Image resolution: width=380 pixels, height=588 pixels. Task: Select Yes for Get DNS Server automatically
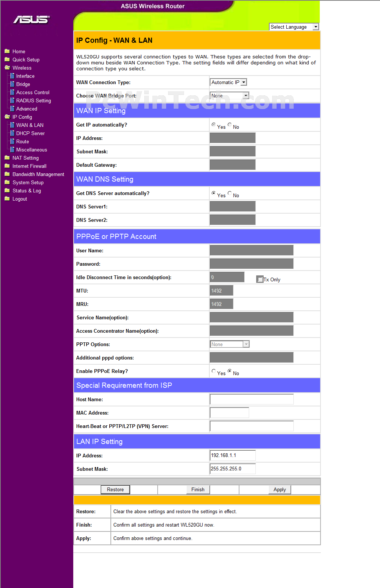click(x=213, y=193)
